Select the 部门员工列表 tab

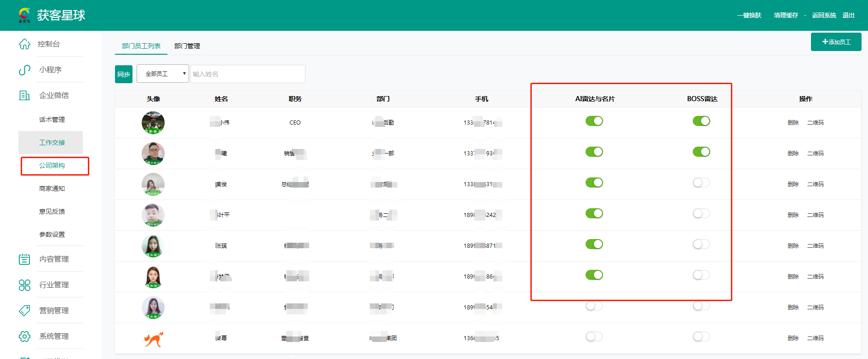coord(141,46)
